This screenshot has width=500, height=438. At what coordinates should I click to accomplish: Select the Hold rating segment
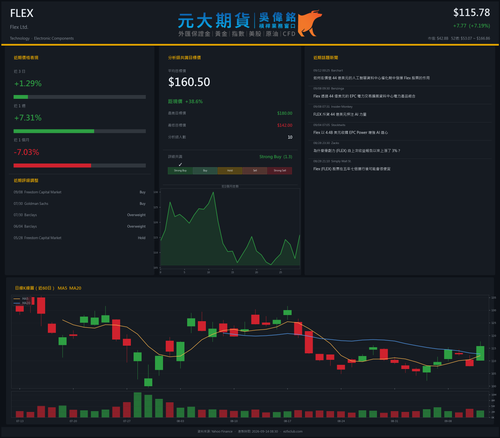(x=230, y=171)
